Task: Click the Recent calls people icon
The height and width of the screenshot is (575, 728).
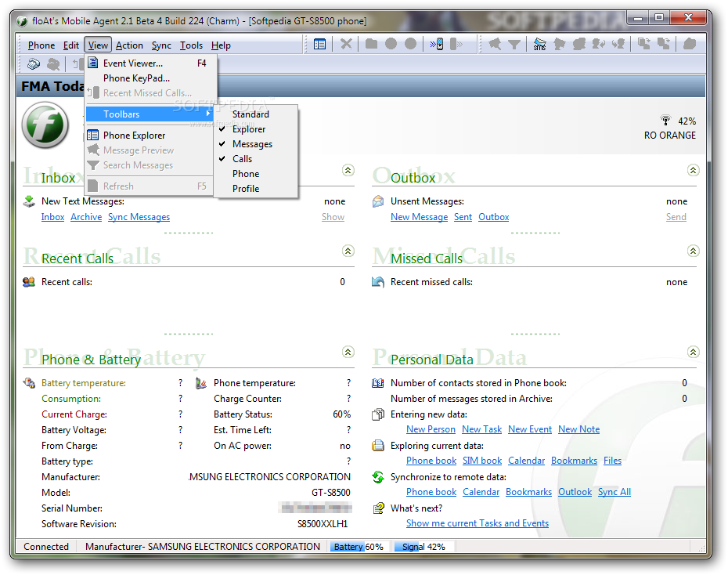Action: click(x=29, y=282)
